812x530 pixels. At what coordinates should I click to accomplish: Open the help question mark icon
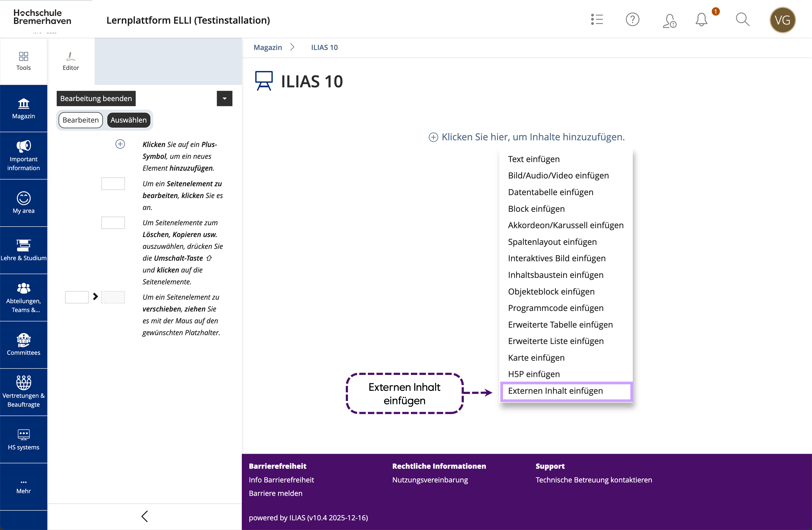[x=632, y=20]
